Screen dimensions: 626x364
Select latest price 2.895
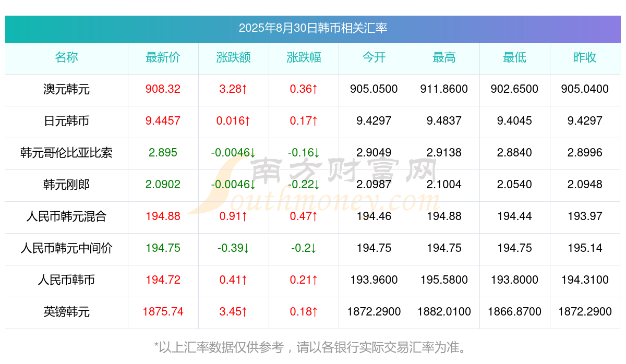click(x=163, y=153)
